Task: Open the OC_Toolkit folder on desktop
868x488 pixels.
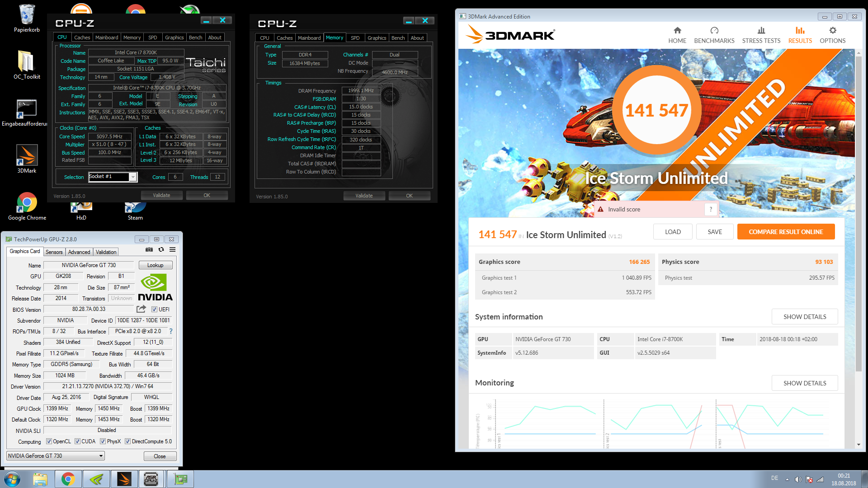Action: [27, 65]
